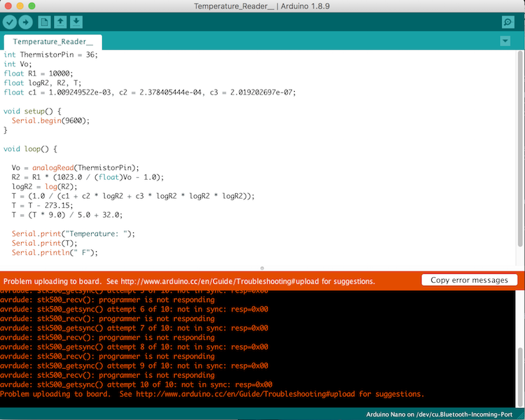Click the 'Serial.print("Temperature: ");' line
Viewport: 525px width, 420px height.
coord(73,234)
